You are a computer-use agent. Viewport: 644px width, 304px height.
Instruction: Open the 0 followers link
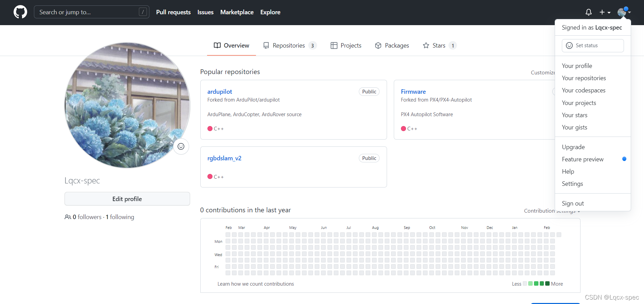pos(87,217)
